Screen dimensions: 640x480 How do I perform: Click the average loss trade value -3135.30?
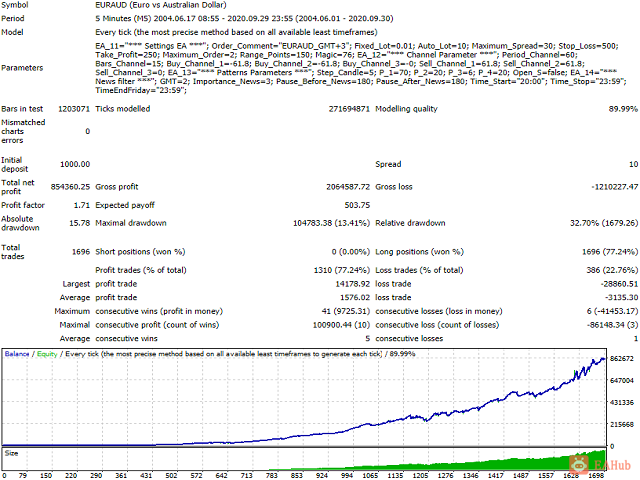[621, 297]
